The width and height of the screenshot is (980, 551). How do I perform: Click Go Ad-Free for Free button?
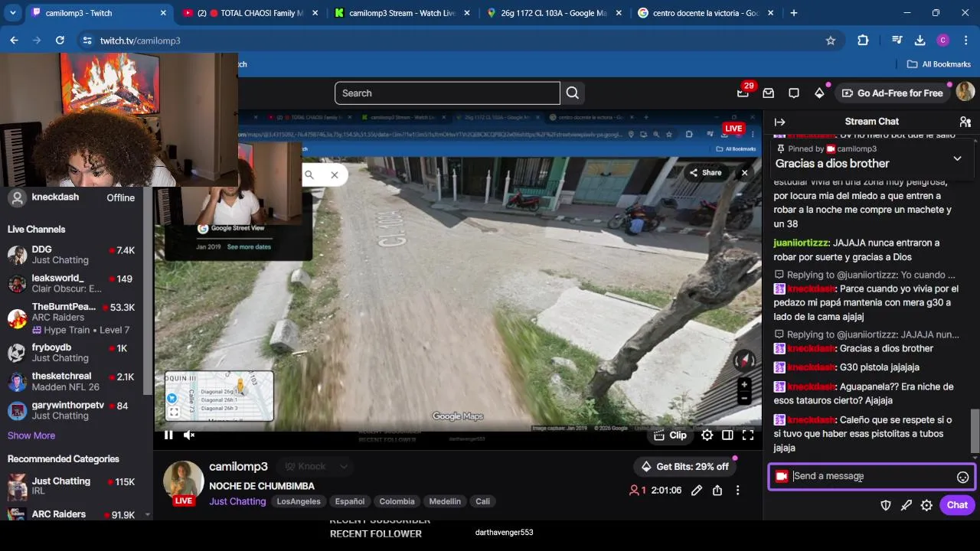point(892,93)
